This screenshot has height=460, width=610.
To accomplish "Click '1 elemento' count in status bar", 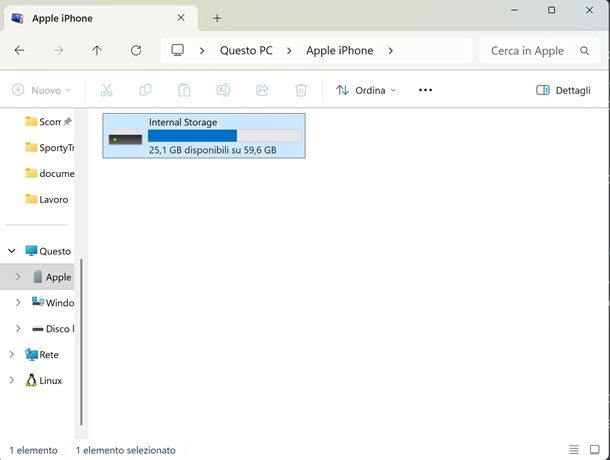I will pos(33,450).
